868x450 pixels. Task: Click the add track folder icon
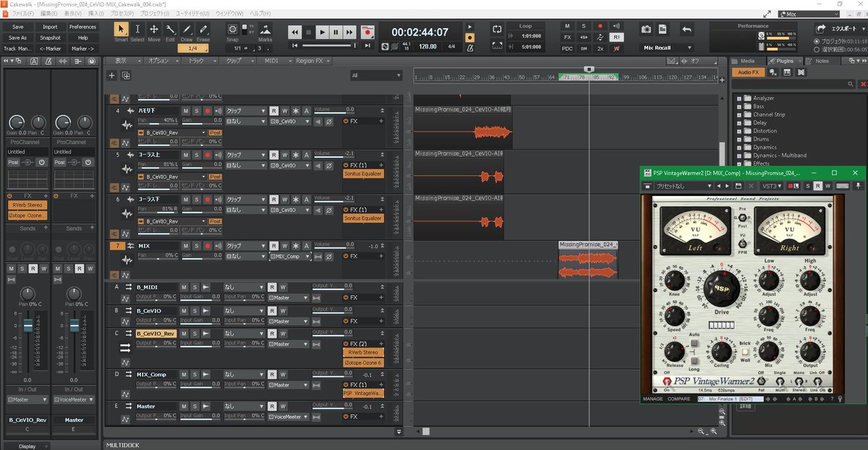pos(126,75)
